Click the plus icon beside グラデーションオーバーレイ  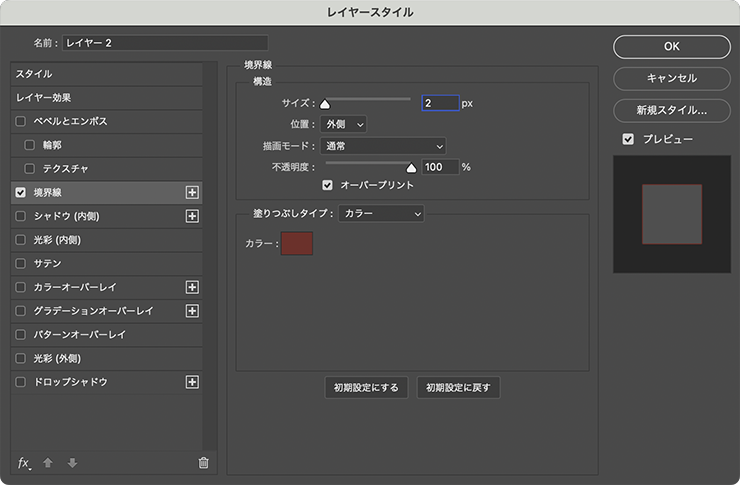coord(193,311)
